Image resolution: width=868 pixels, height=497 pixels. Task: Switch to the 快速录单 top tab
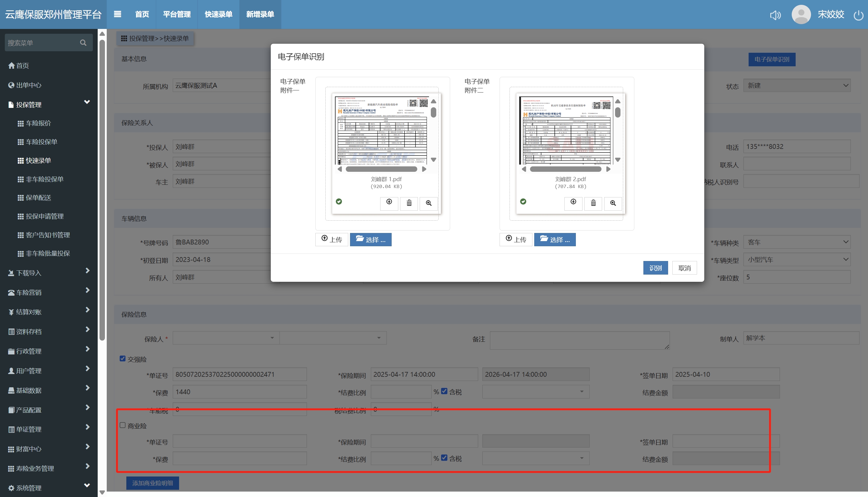[218, 14]
